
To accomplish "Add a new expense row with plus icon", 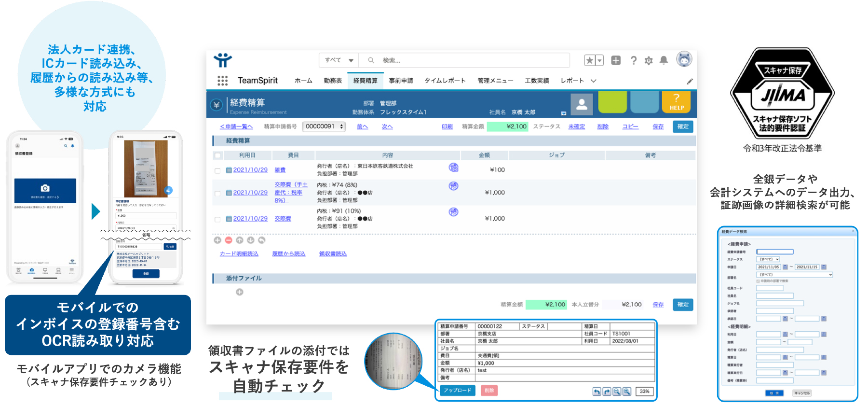I will click(217, 240).
